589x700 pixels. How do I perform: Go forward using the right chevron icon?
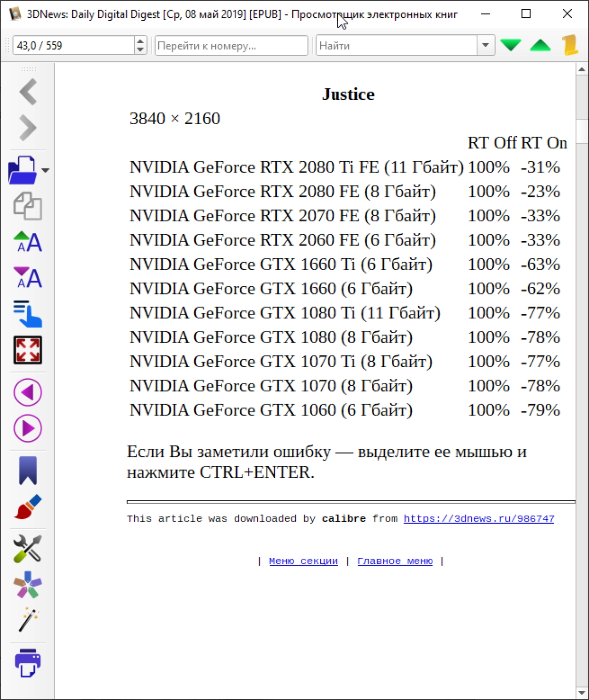tap(28, 127)
